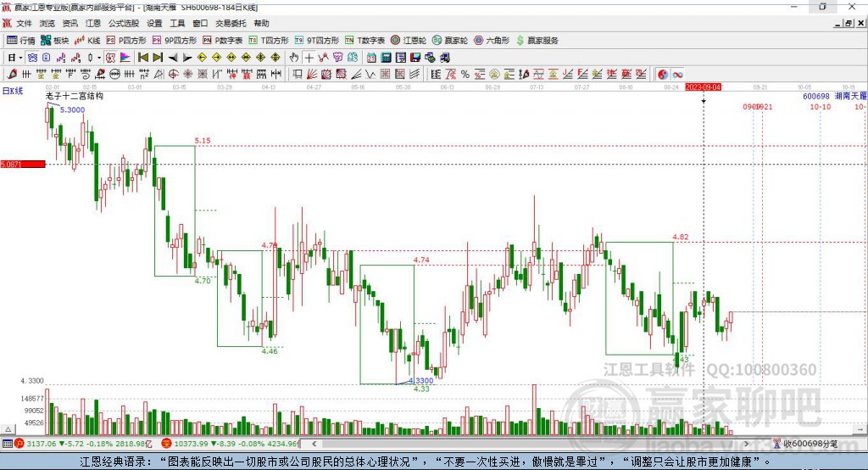Image resolution: width=868 pixels, height=470 pixels.
Task: Open the 9T四方形 tool
Action: 317,40
